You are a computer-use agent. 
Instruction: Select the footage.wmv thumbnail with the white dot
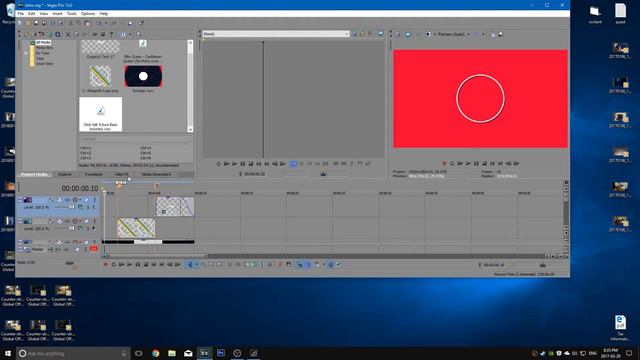tap(143, 76)
